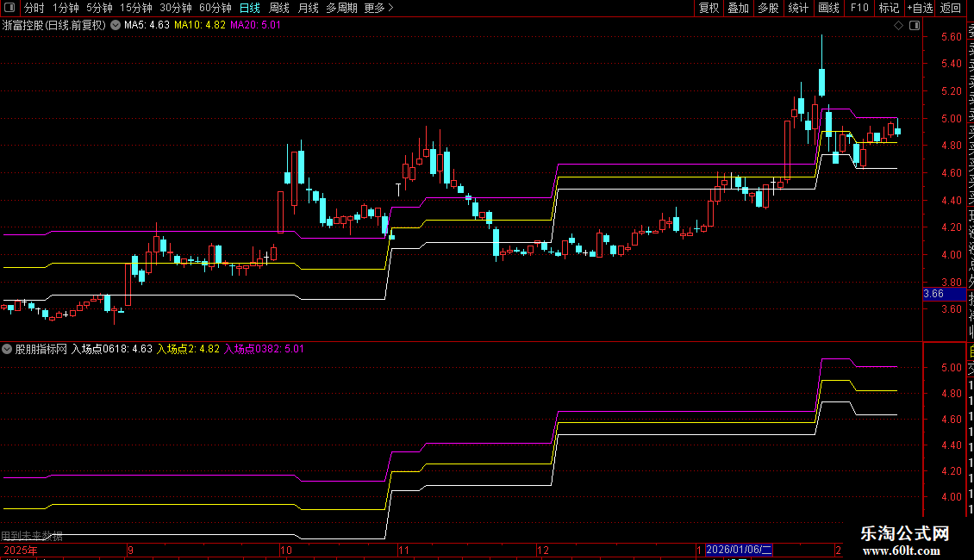Click the 2025年 label on time axis

point(21,550)
